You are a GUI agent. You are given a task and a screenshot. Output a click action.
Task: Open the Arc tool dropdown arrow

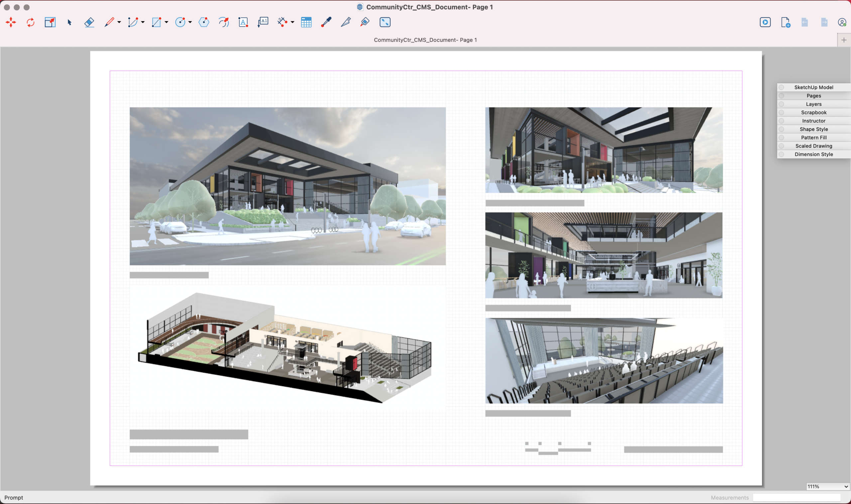[x=143, y=22]
